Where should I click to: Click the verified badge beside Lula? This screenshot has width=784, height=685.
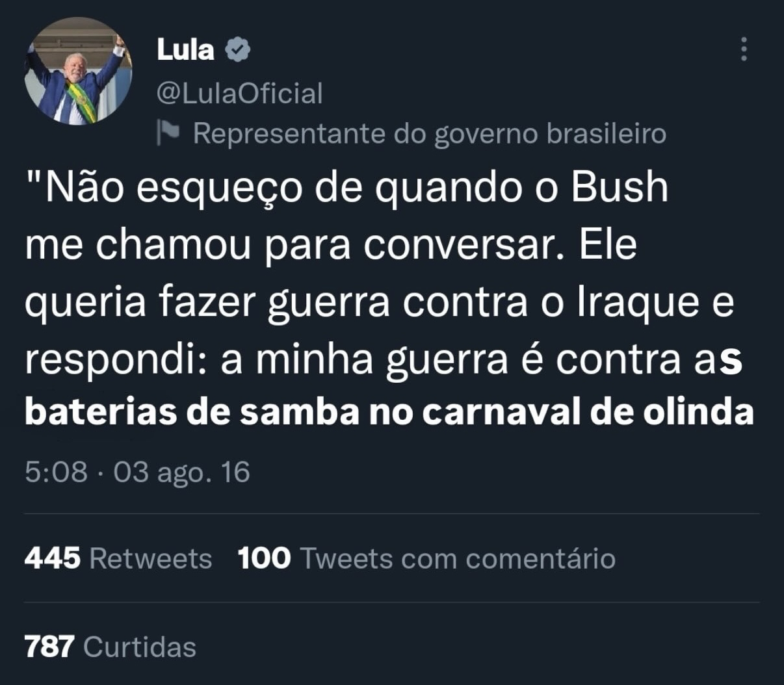click(238, 50)
